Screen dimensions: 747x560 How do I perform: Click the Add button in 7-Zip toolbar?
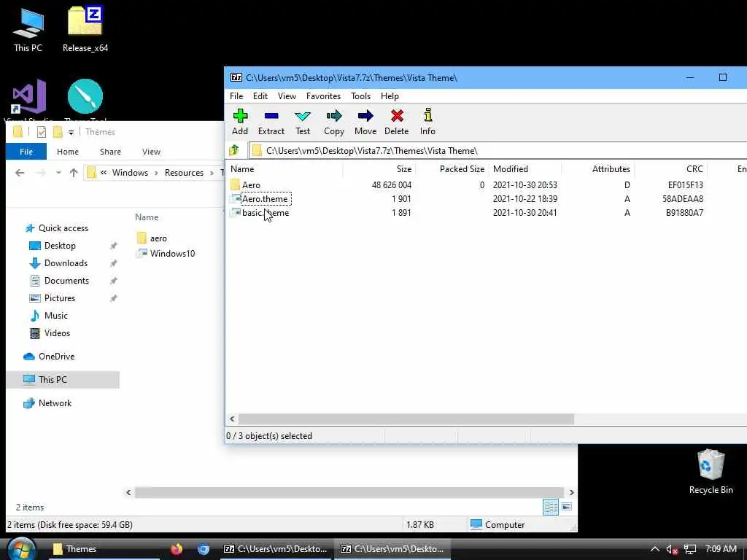click(240, 122)
